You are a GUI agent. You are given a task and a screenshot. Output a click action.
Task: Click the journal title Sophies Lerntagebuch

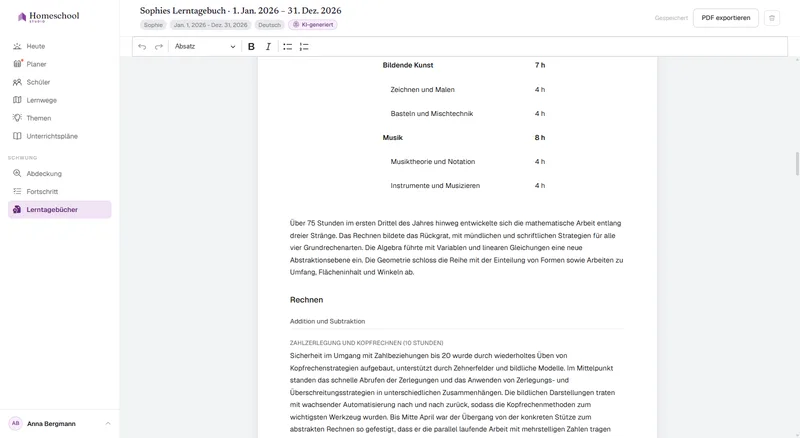(x=241, y=10)
